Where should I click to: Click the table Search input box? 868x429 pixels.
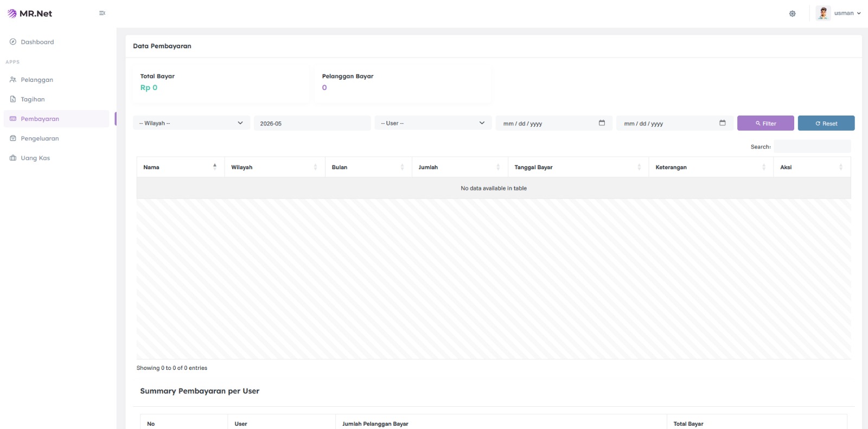click(x=812, y=146)
